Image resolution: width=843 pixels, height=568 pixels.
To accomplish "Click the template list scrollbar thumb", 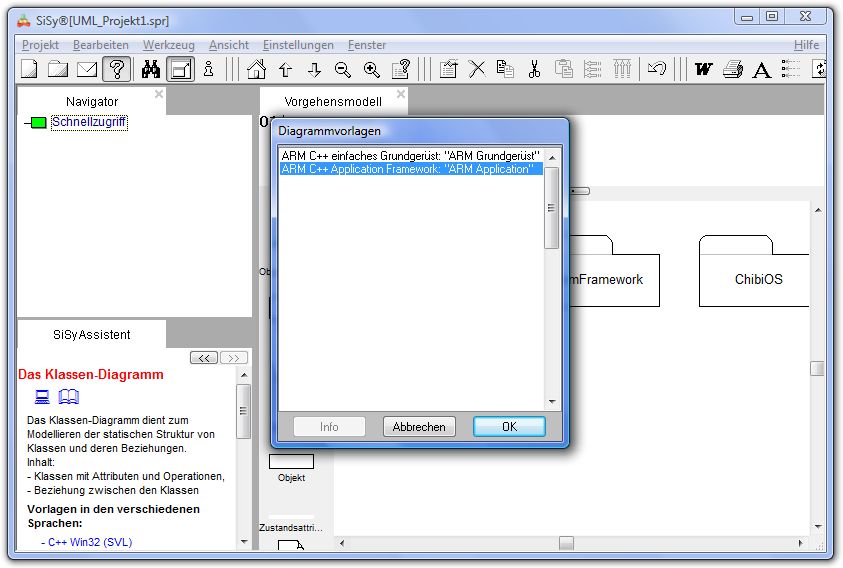I will [552, 208].
